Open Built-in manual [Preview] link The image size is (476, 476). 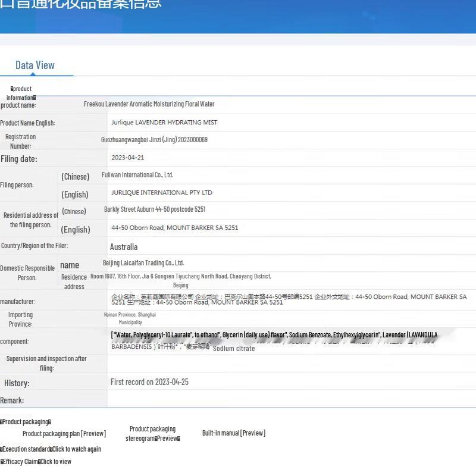point(234,433)
